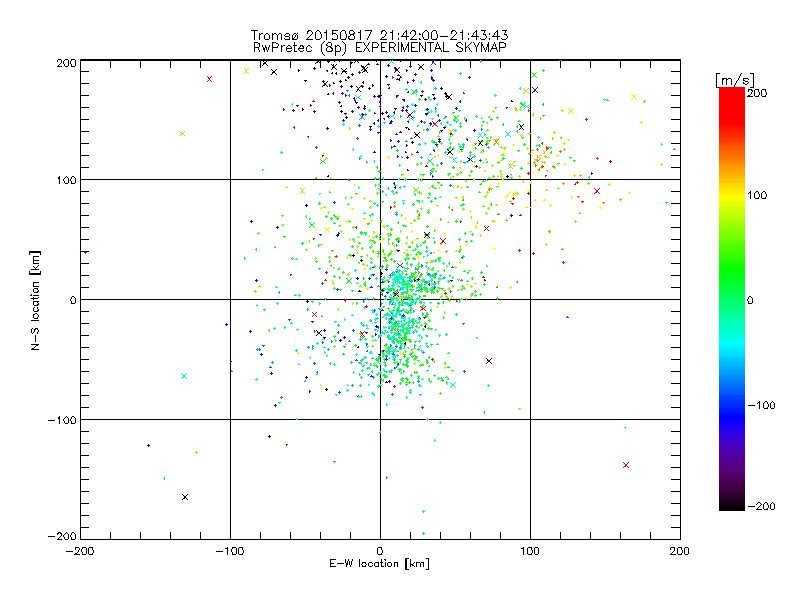This screenshot has width=800, height=600.
Task: Click the 'N-S location [km]' axis label
Action: (x=35, y=300)
